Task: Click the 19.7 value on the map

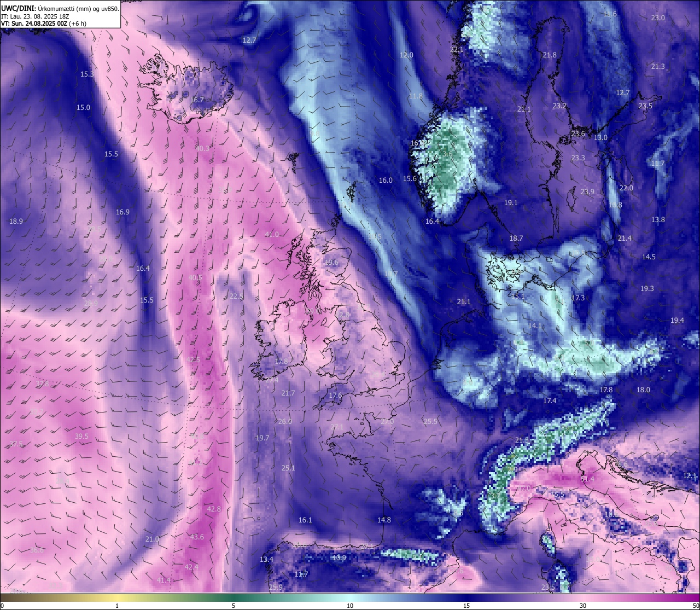Action: click(x=262, y=438)
